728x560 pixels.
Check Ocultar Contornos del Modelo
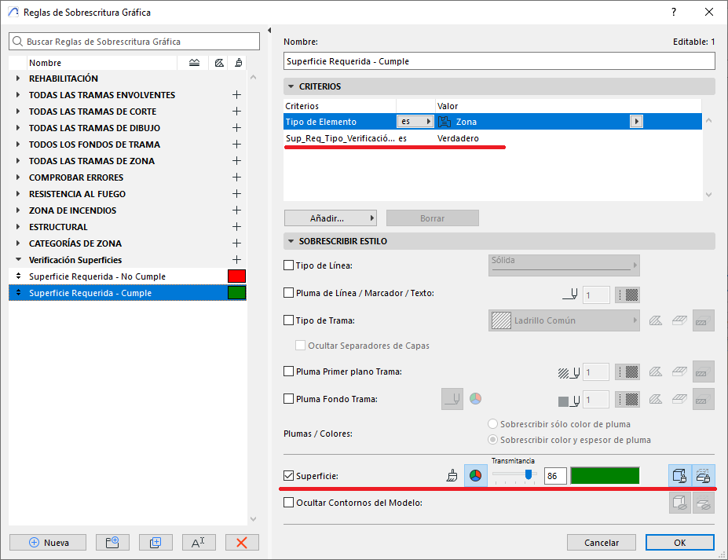(x=288, y=503)
